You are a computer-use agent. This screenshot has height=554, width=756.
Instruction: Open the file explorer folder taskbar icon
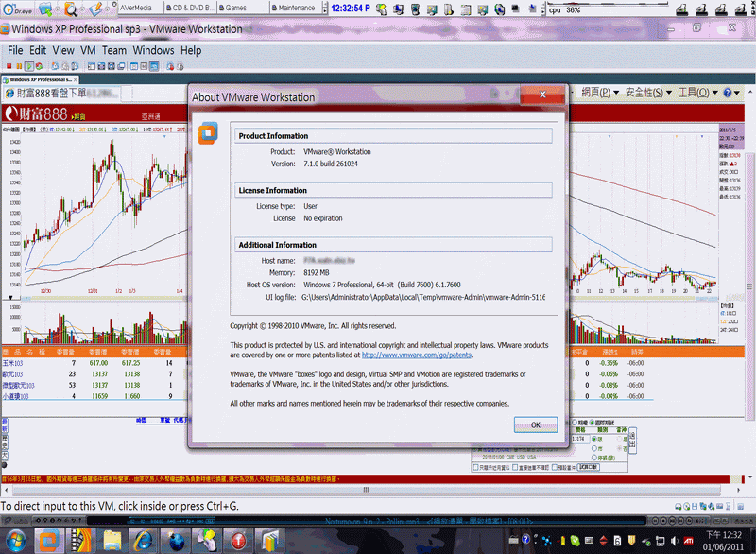coord(112,540)
